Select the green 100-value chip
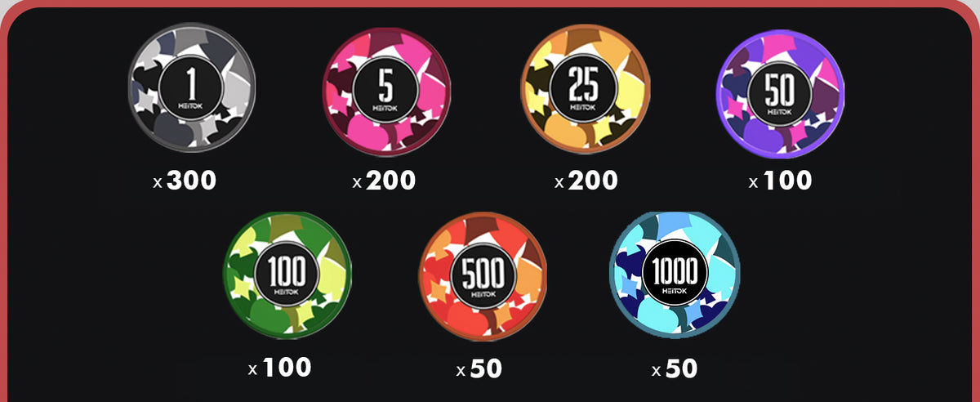This screenshot has height=402, width=980. (x=287, y=275)
